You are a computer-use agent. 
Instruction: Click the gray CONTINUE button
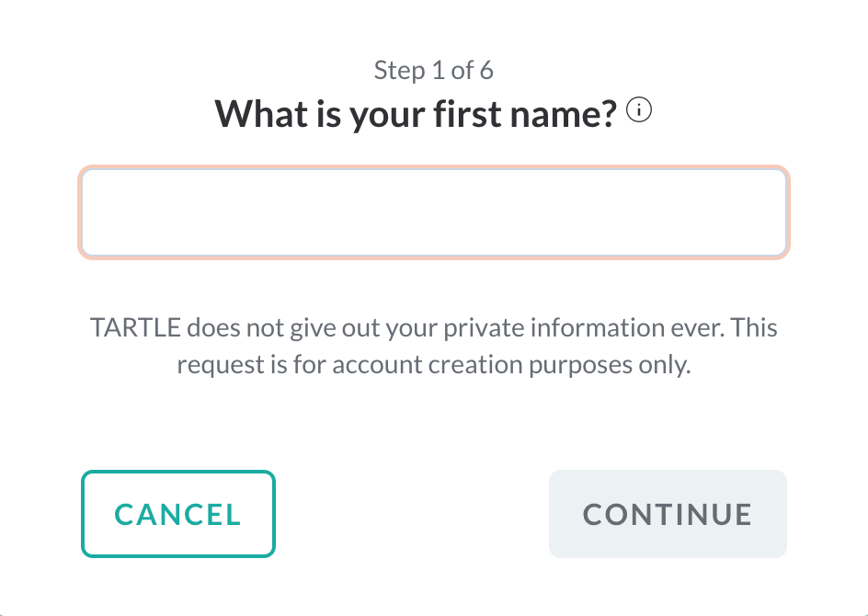668,514
